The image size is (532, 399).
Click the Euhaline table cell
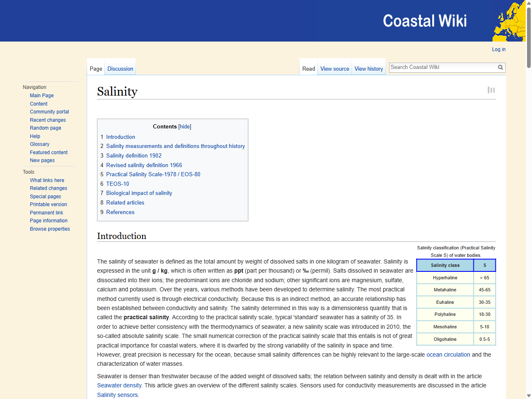coord(445,302)
